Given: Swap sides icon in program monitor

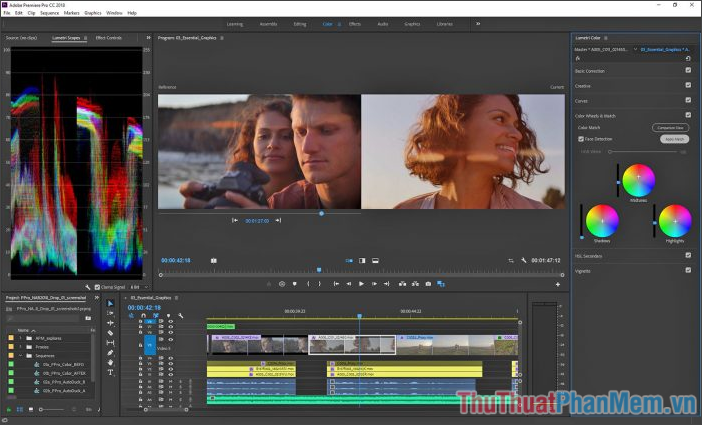Looking at the screenshot, I should 511,261.
